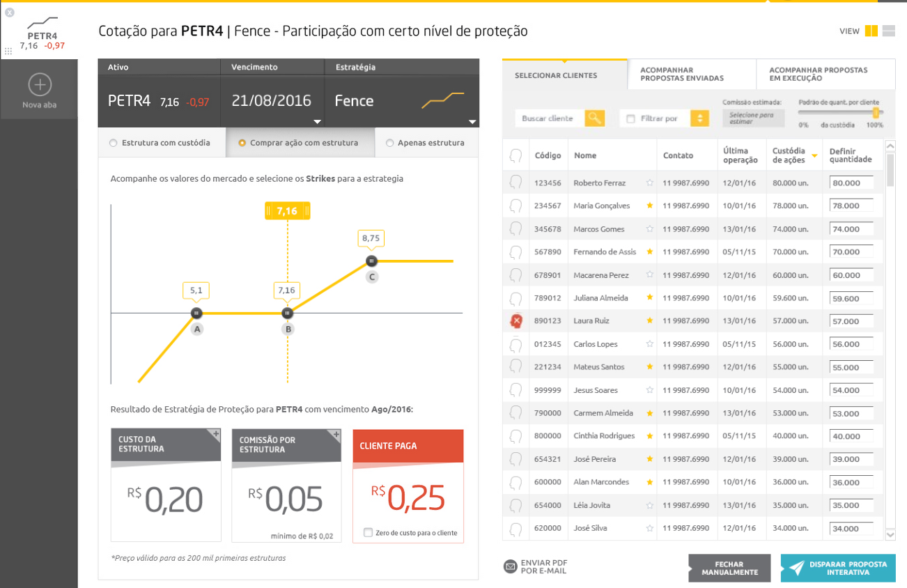Viewport: 907px width, 588px height.
Task: Toggle favorite star for Roberto Ferraz
Action: click(x=650, y=183)
